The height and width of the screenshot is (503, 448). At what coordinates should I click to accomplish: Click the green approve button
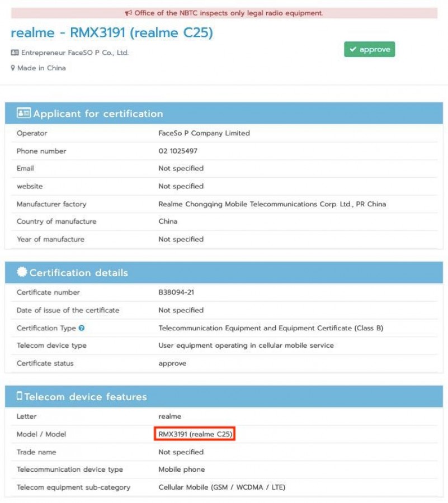(x=369, y=49)
